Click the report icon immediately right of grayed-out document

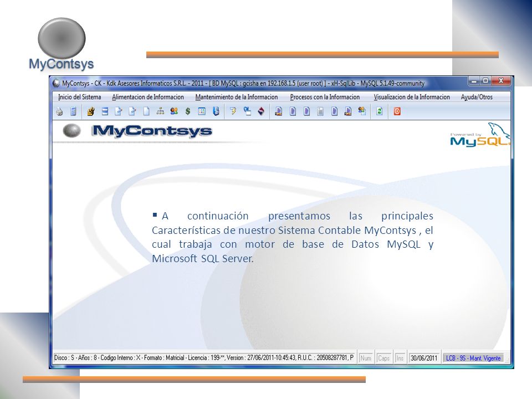pos(334,111)
